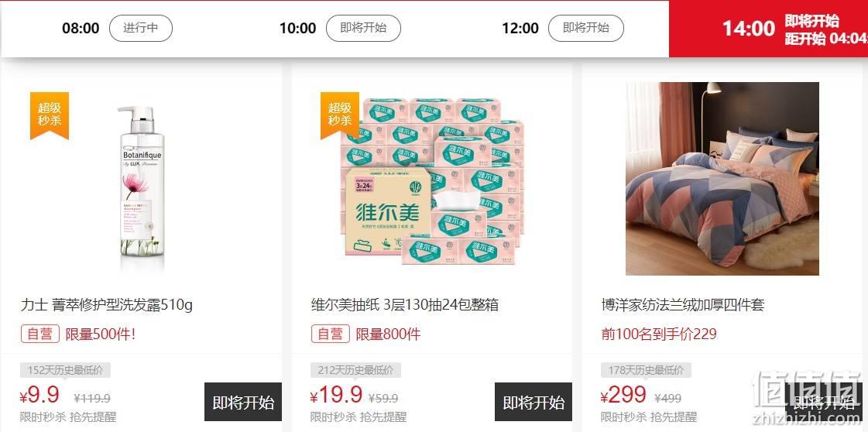868x432 pixels.
Task: Open the bedding set product photo
Action: (722, 179)
